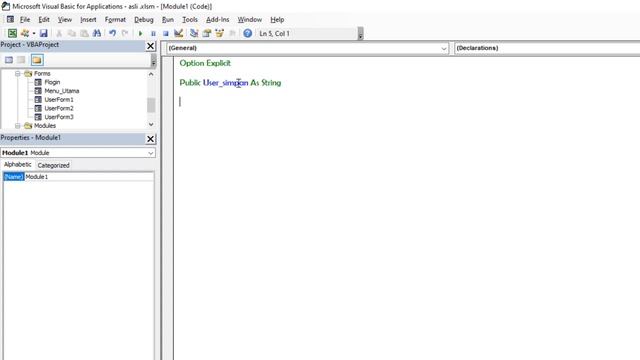Switch to the Microsoft Excel view icon
The width and height of the screenshot is (640, 360).
(x=12, y=33)
